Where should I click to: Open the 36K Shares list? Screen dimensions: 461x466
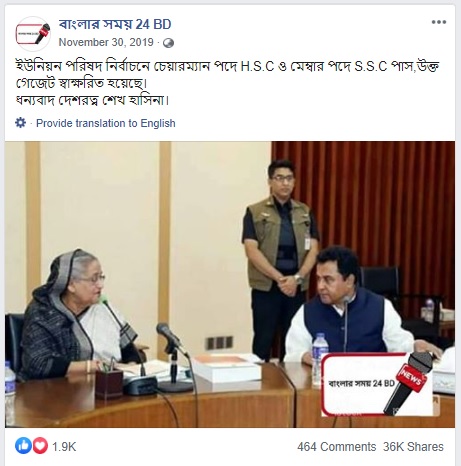[x=413, y=446]
